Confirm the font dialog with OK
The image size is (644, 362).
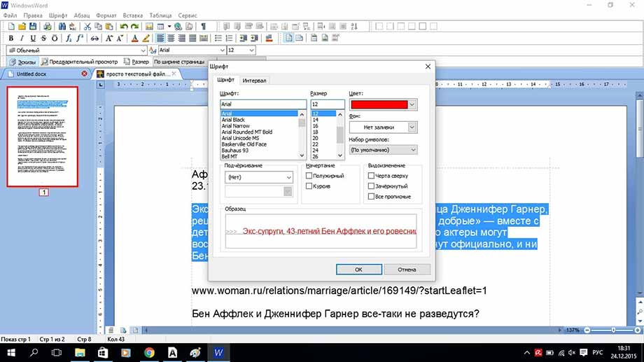point(358,270)
